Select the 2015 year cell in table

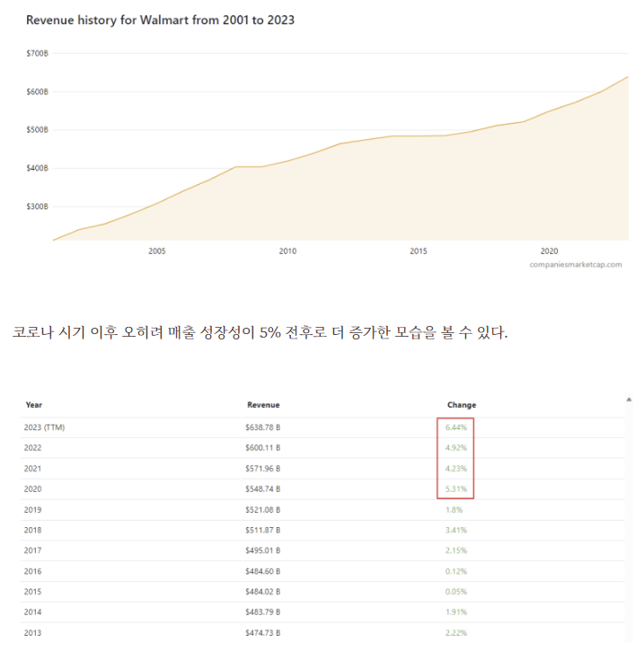32,592
